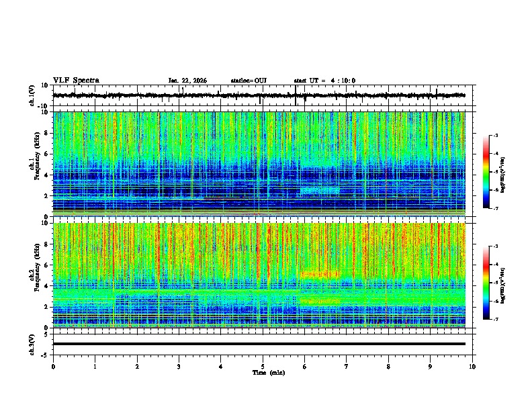
Task: Click the ch.1 spectrogram color scale bar
Action: pyautogui.click(x=486, y=172)
